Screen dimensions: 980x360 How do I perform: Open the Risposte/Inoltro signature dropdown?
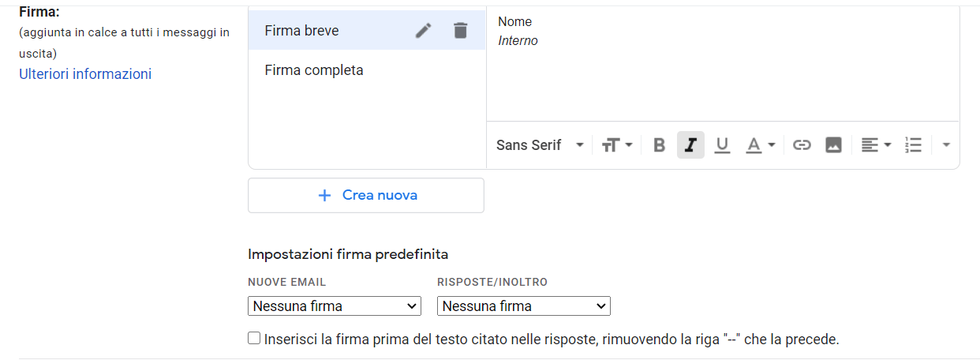coord(524,306)
